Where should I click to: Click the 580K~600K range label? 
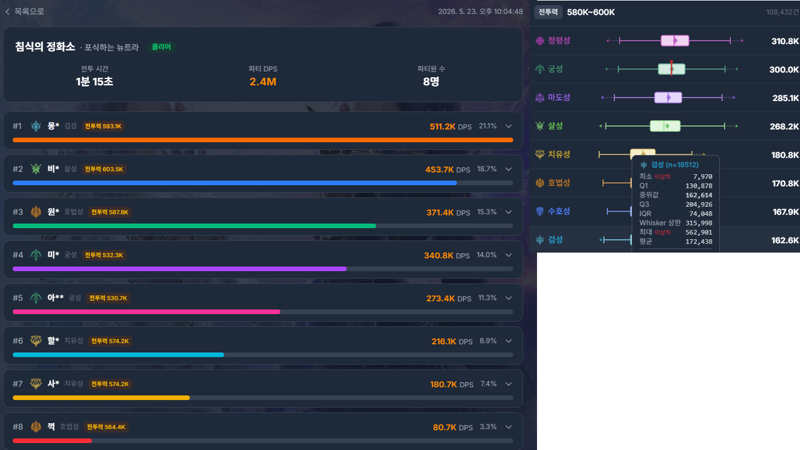tap(591, 12)
